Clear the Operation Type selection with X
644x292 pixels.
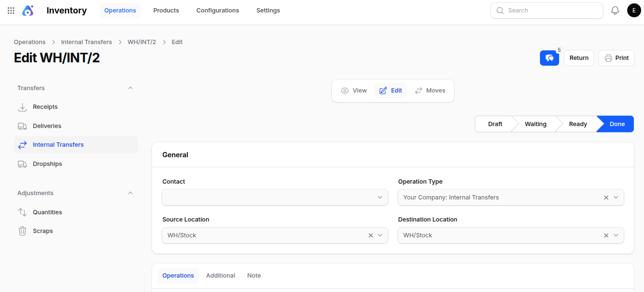[x=606, y=198]
